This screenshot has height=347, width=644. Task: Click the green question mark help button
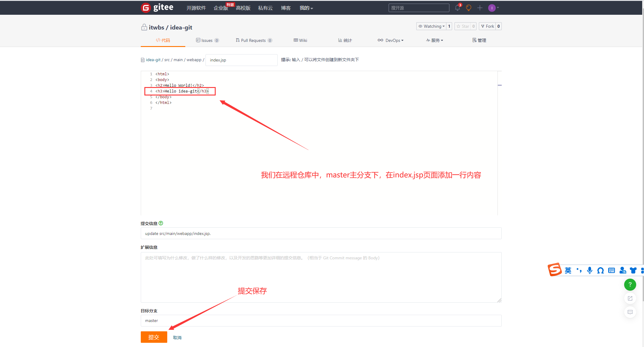pyautogui.click(x=630, y=284)
